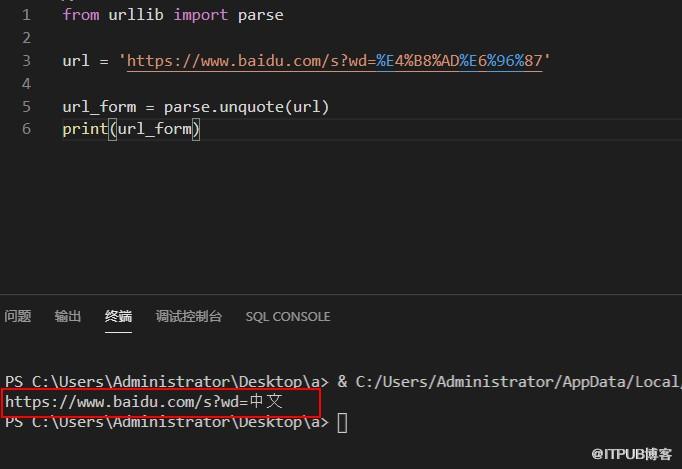
Task: Click the baidu URL string on line 3
Action: [334, 61]
